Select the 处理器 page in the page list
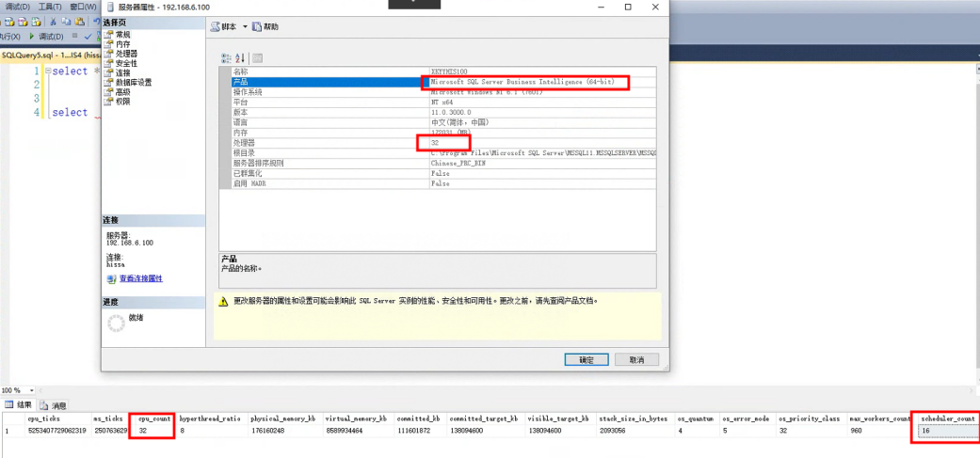 point(126,54)
